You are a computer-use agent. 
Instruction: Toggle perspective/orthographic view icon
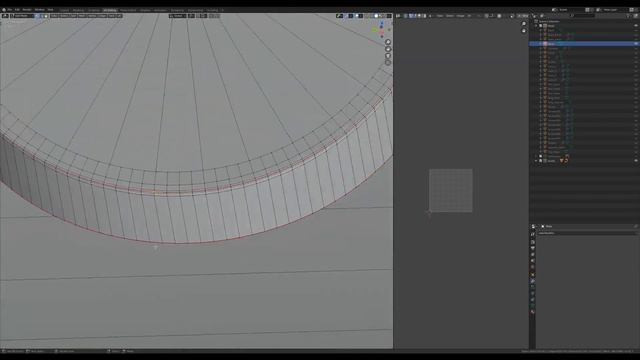click(388, 62)
